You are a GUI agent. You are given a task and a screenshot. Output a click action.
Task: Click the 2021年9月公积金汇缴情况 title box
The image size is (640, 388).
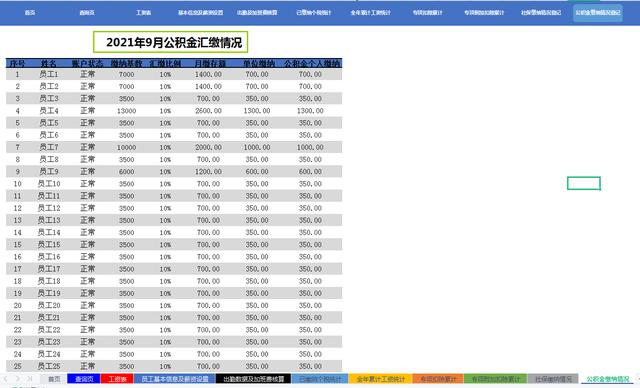pyautogui.click(x=171, y=42)
